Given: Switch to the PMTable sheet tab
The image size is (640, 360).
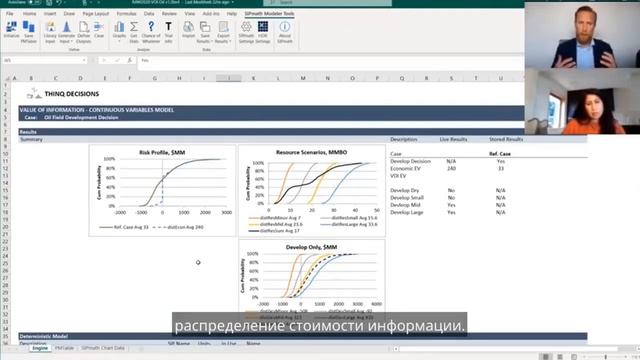Looking at the screenshot, I should click(x=64, y=348).
